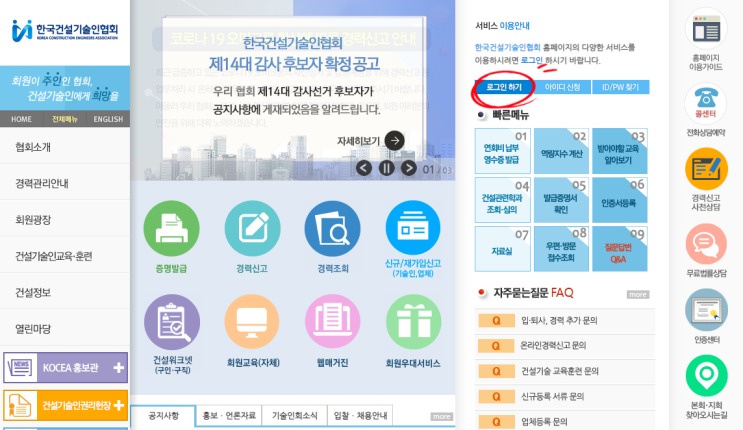Viewport: 743px width, 430px height.
Task: Open FAQ 입·퇴사, 경력 추가 문의
Action: click(x=565, y=320)
